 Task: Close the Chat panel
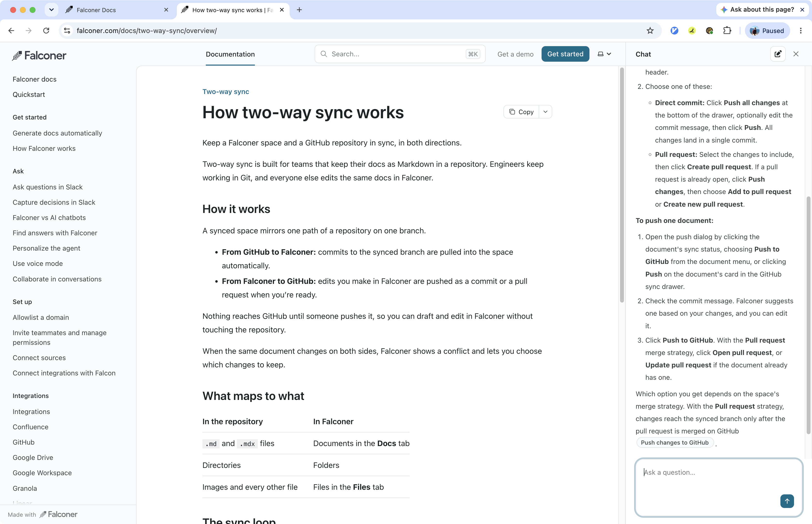click(x=796, y=54)
